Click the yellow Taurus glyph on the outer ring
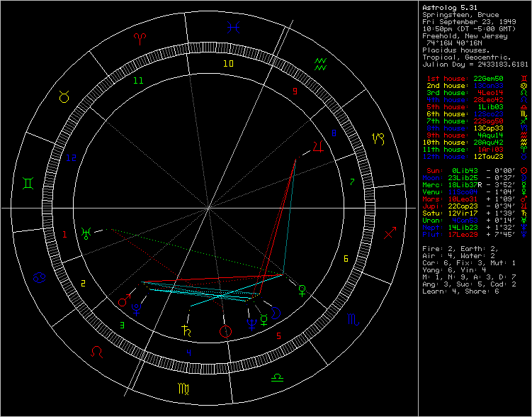532x417 pixels. pyautogui.click(x=64, y=96)
